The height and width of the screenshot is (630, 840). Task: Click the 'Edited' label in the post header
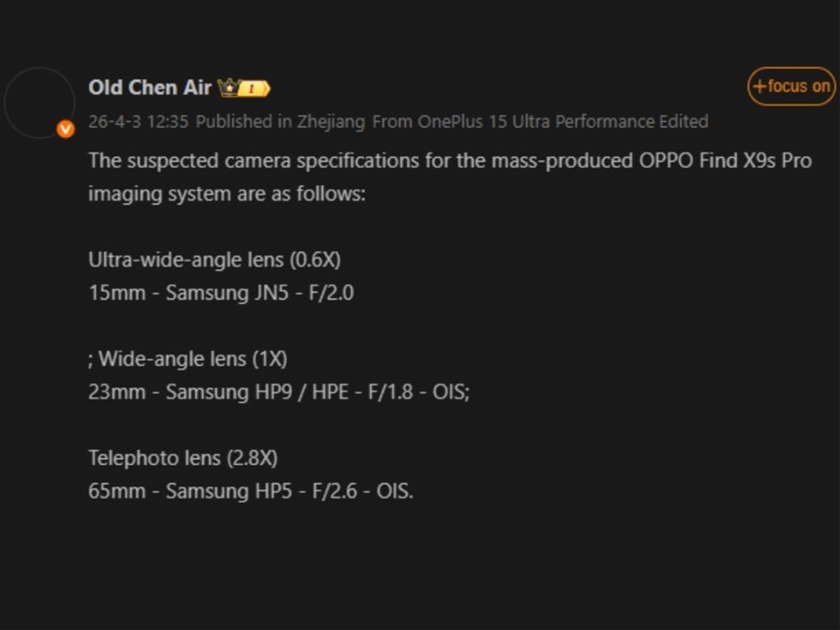point(687,121)
